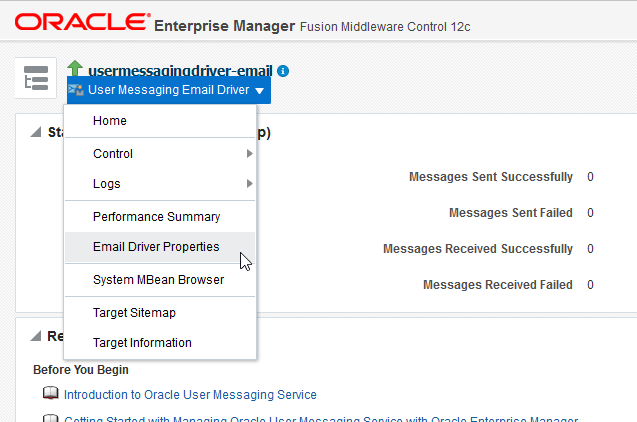
Task: Click the green up-status arrow icon
Action: 75,68
